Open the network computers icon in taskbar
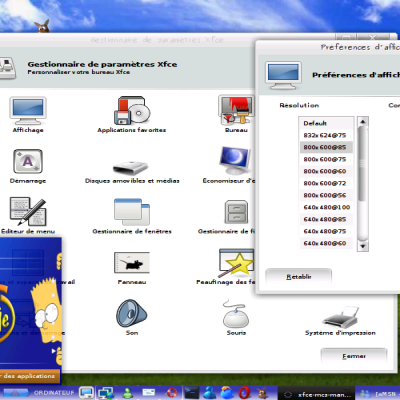Screen dimensions: 400x400 point(106,393)
